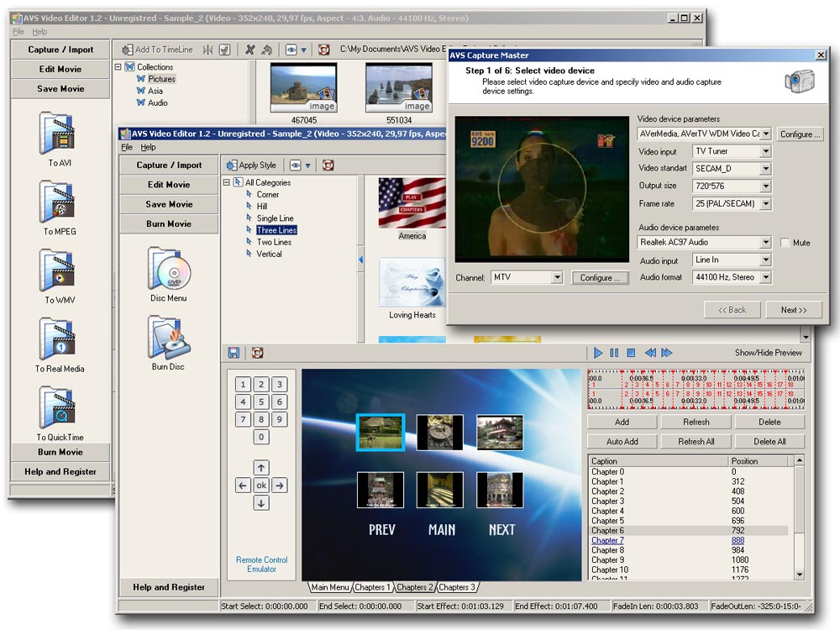Open the Frame rate dropdown
This screenshot has height=630, width=840.
(x=765, y=204)
